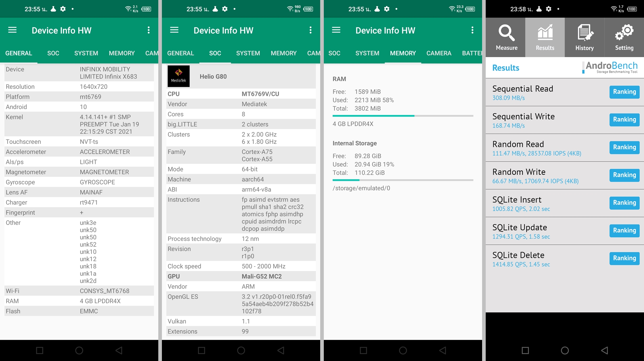
Task: Tap Flash row showing EMMC
Action: pyautogui.click(x=79, y=311)
